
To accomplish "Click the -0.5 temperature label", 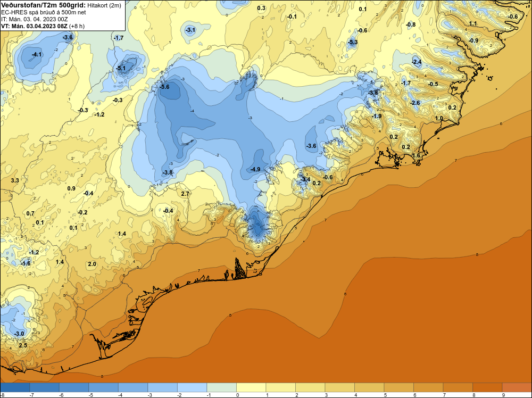I will pyautogui.click(x=433, y=84).
